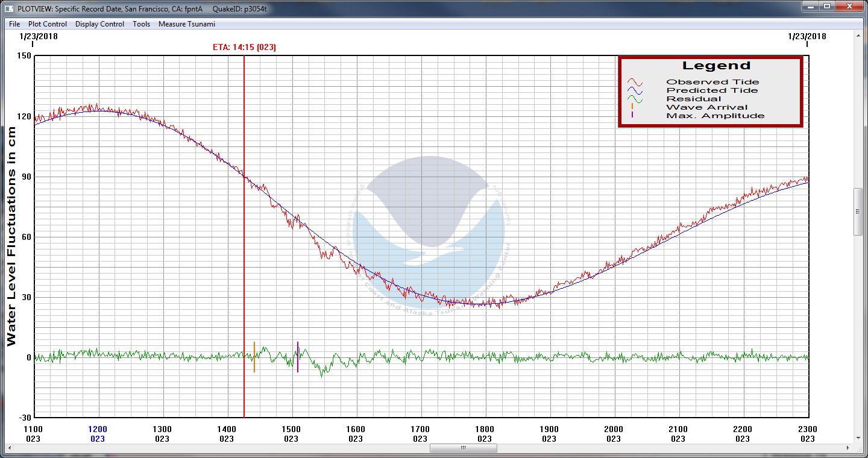Image resolution: width=868 pixels, height=458 pixels.
Task: Open the Measure Tsunami menu
Action: click(x=186, y=24)
